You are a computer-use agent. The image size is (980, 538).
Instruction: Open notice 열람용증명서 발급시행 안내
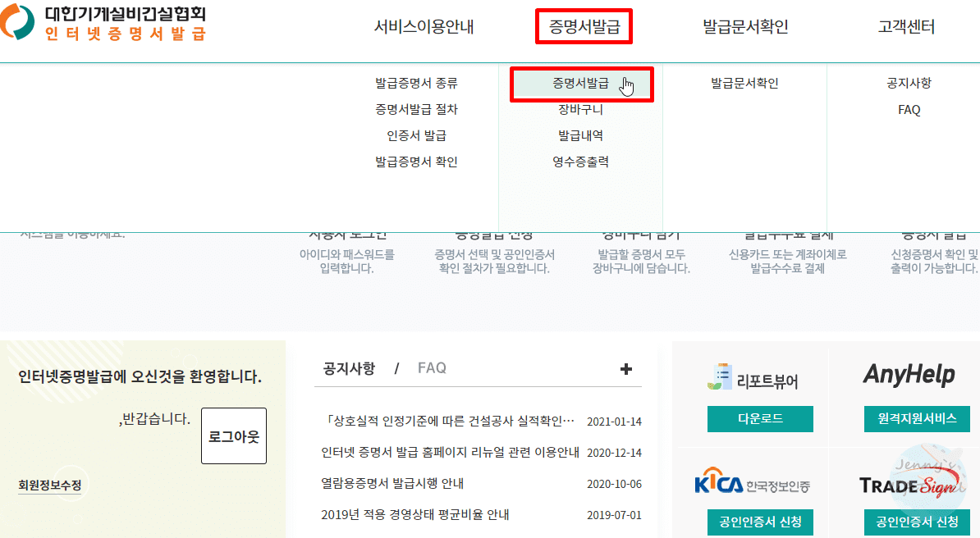click(392, 484)
